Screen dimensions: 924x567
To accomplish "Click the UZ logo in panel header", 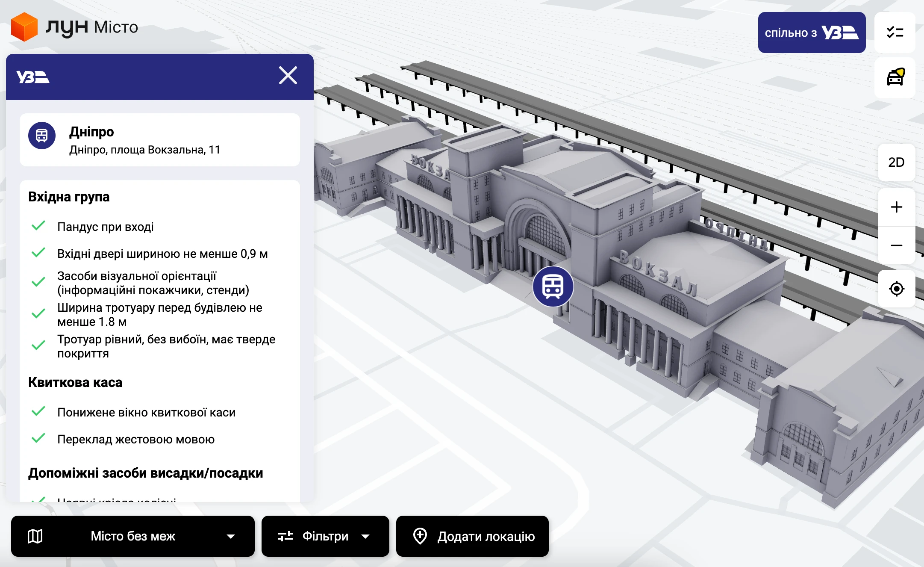I will pos(33,77).
